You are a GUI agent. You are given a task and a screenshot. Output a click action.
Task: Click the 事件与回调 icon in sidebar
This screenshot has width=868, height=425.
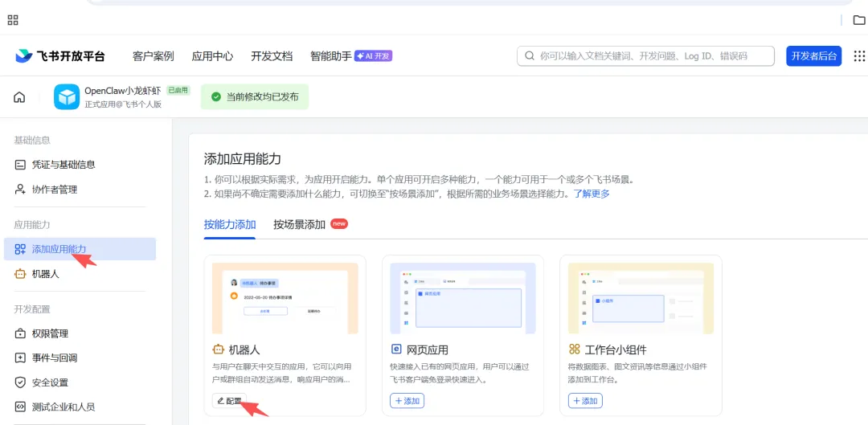coord(20,358)
